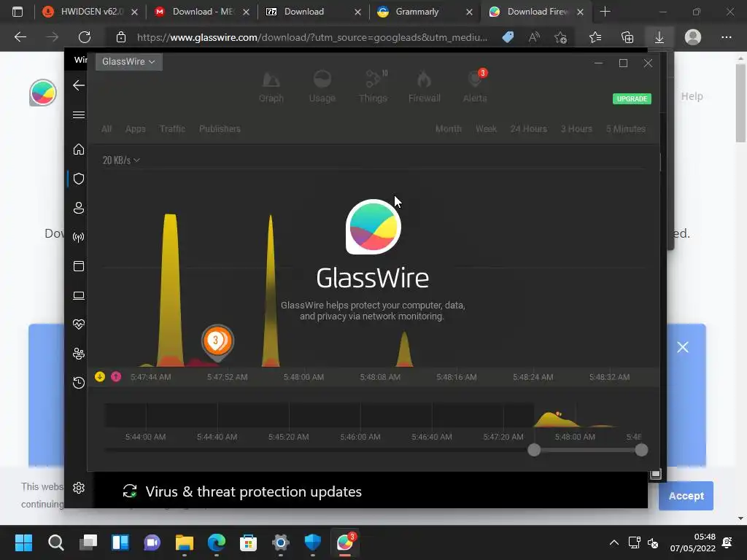Switch graph range to 24 Hours
Image resolution: width=747 pixels, height=560 pixels.
coord(528,128)
